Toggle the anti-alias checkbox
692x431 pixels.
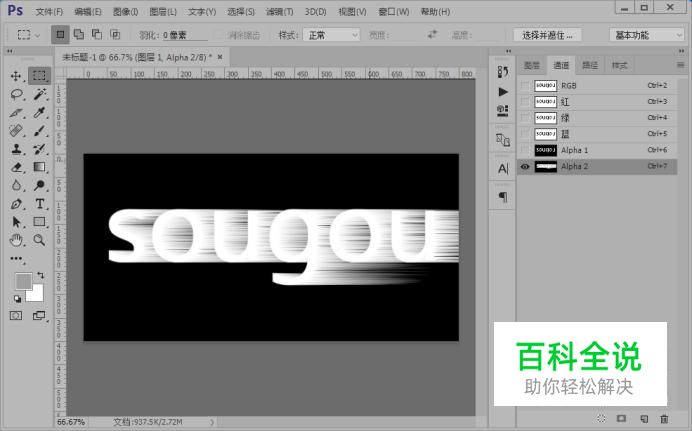[219, 35]
